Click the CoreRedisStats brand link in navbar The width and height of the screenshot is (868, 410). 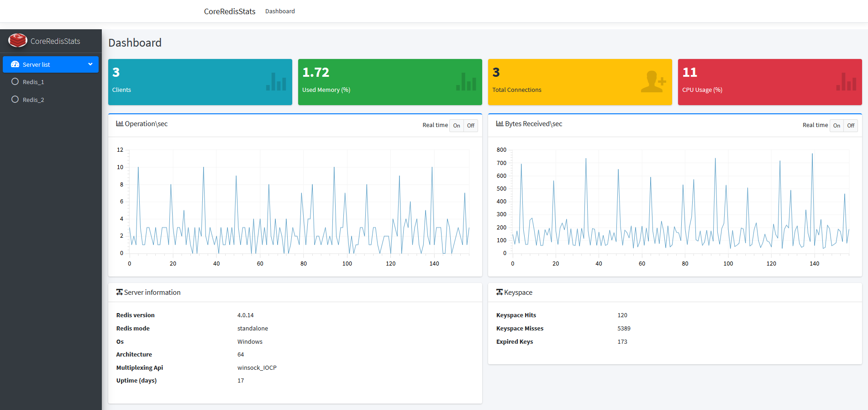(x=230, y=11)
